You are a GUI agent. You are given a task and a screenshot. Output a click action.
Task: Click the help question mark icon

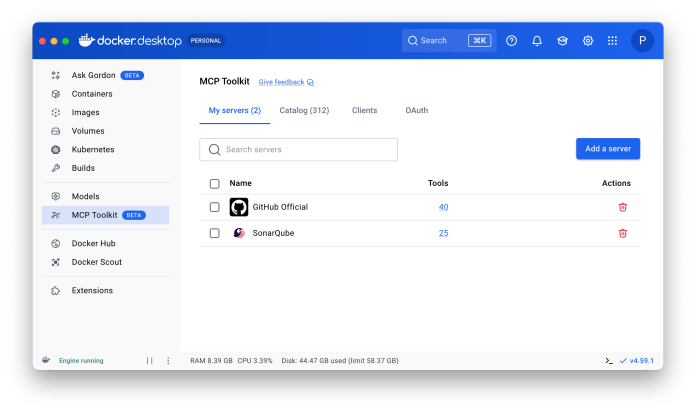click(512, 41)
